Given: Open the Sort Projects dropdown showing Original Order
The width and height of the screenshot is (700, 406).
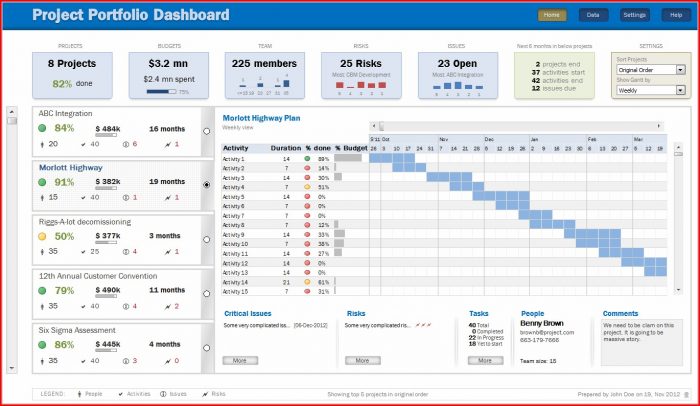Looking at the screenshot, I should pyautogui.click(x=651, y=70).
